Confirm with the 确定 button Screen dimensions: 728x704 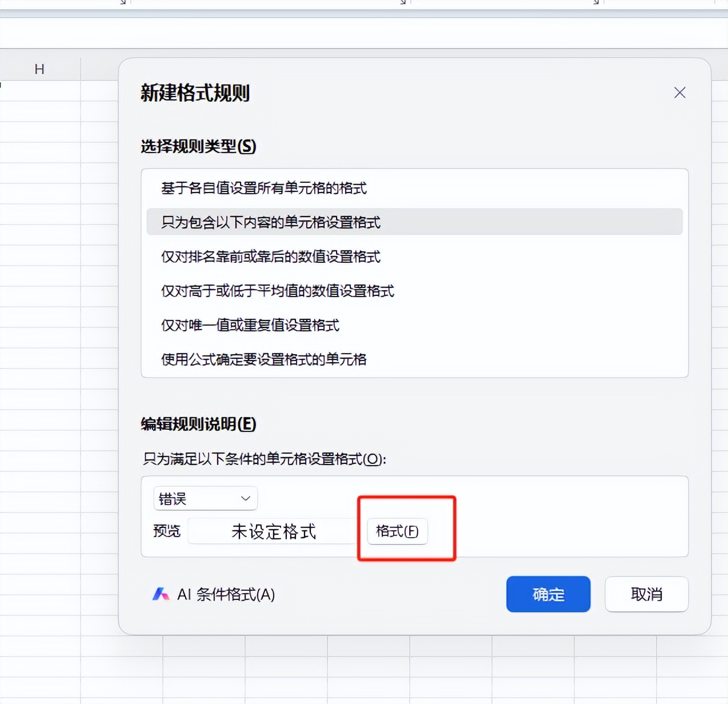[548, 594]
